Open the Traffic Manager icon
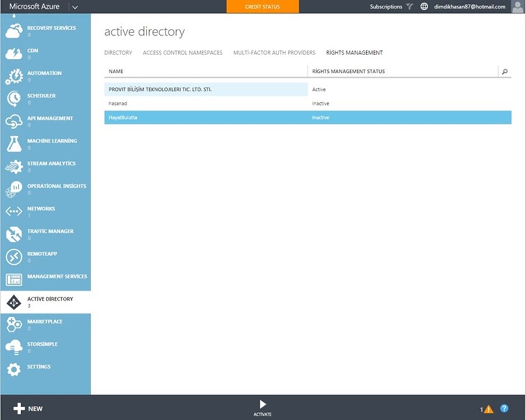526x420 pixels. (x=14, y=234)
